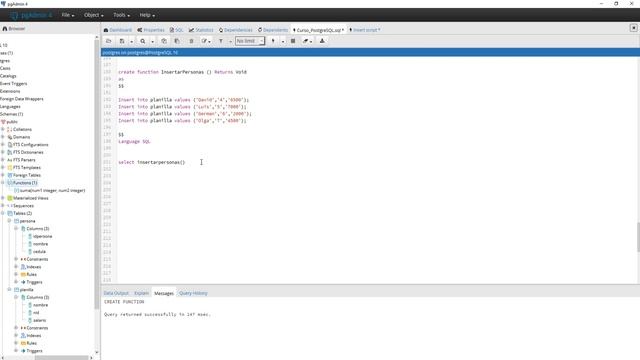Click the FTS Dictionaries icon
Viewport: 640px width, 360px height.
tap(10, 152)
